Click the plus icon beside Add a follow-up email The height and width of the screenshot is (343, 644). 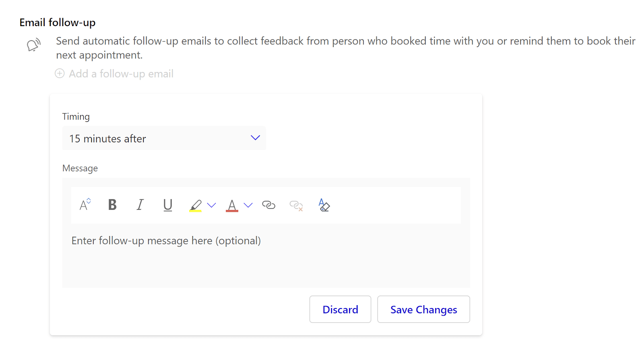60,74
